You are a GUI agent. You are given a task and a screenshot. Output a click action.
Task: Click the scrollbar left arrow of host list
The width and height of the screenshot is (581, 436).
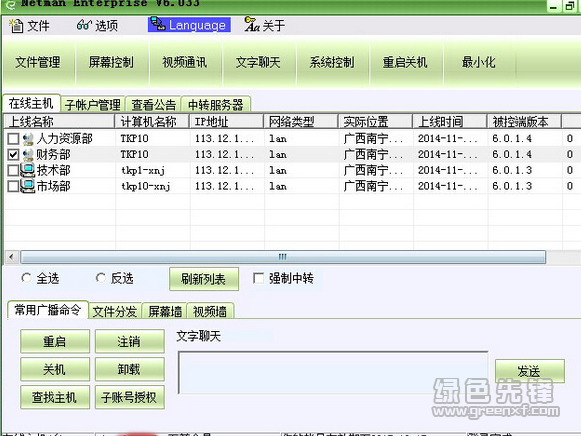(11, 257)
